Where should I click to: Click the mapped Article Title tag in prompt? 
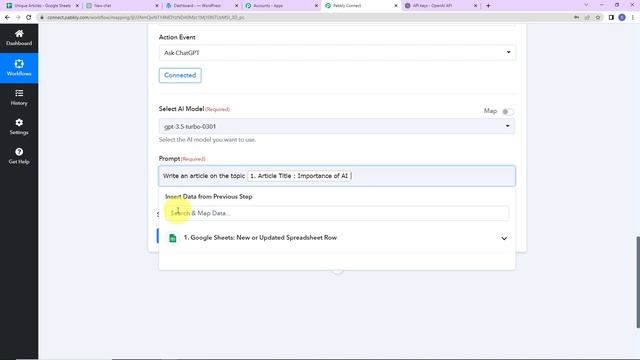point(299,176)
